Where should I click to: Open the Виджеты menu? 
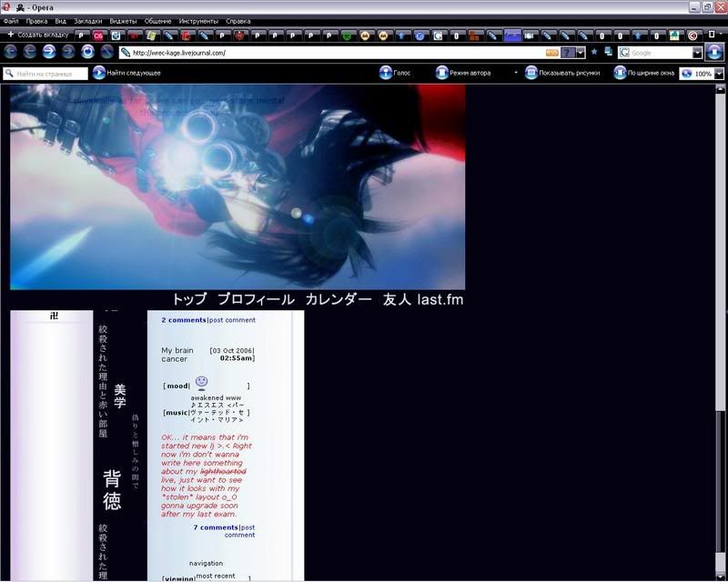[123, 21]
